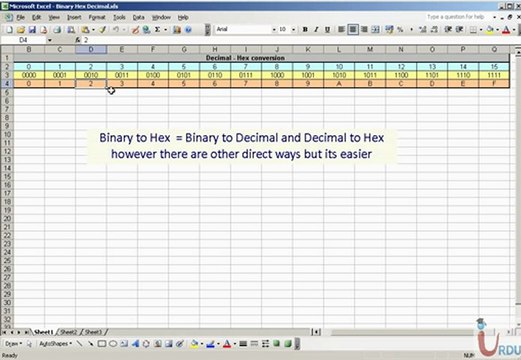The height and width of the screenshot is (360, 521).
Task: Select the Rectangle drawing tool
Action: 102,344
